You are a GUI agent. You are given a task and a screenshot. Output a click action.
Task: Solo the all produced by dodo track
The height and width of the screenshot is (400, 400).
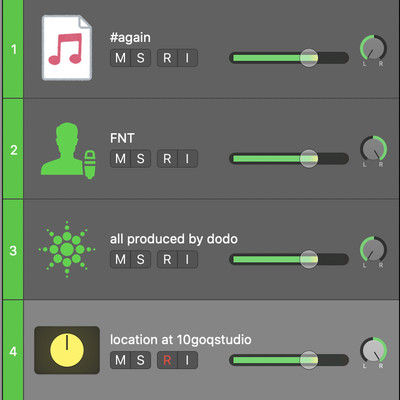141,259
